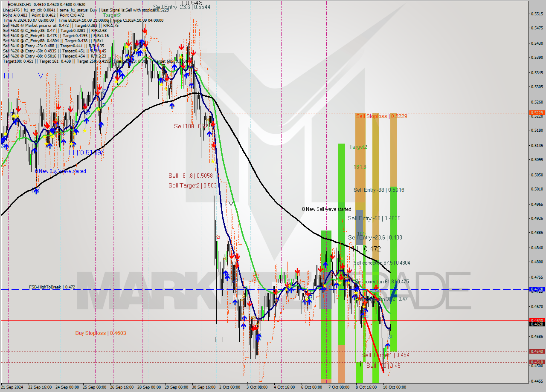This screenshot has height=392, width=546.
Task: Click the '21 Sep 2024' date label
Action: (x=12, y=387)
